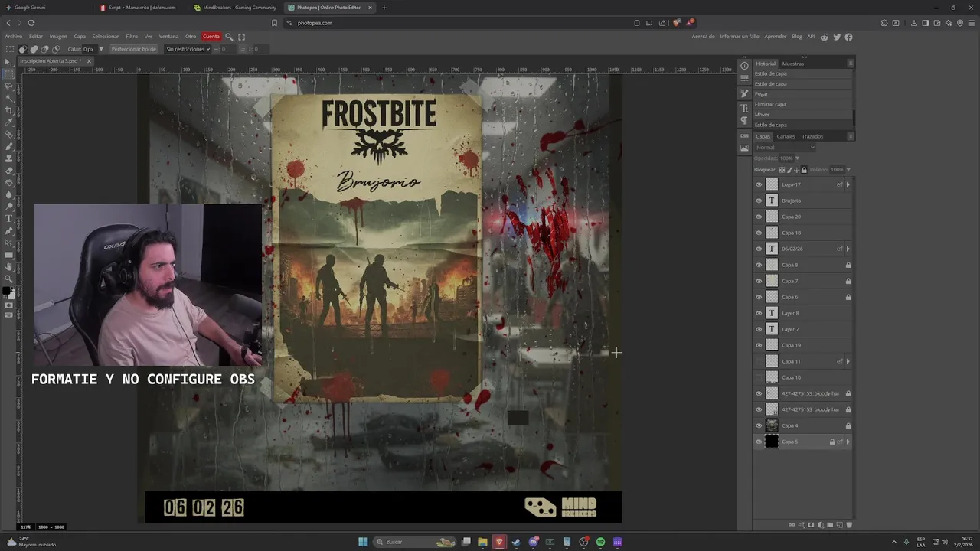Open the Filtro menu
Image resolution: width=980 pixels, height=551 pixels.
coord(132,37)
